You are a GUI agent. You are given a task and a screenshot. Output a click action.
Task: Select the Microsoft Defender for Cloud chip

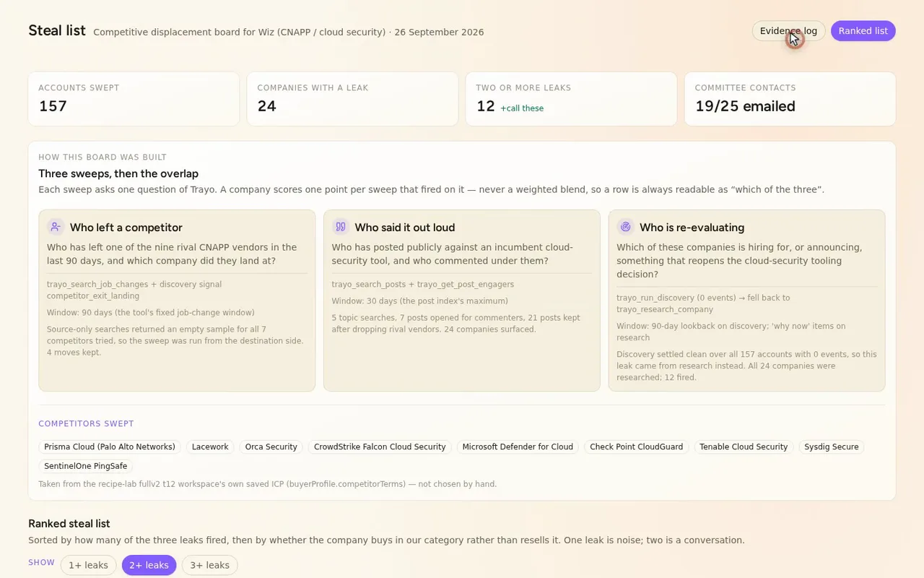(x=518, y=447)
